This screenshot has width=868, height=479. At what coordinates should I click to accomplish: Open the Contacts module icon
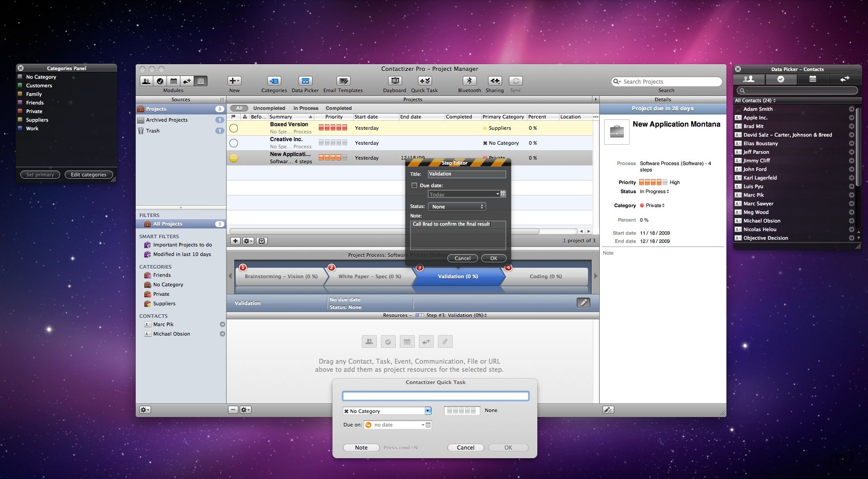pyautogui.click(x=146, y=81)
